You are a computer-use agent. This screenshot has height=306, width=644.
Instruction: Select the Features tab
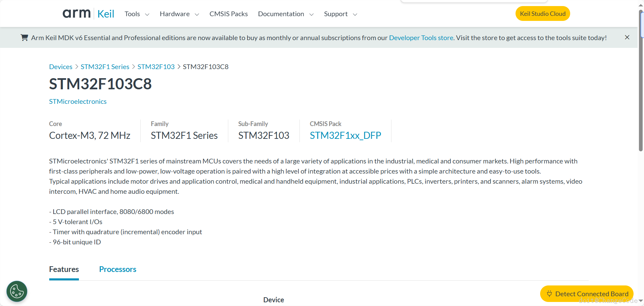[64, 269]
